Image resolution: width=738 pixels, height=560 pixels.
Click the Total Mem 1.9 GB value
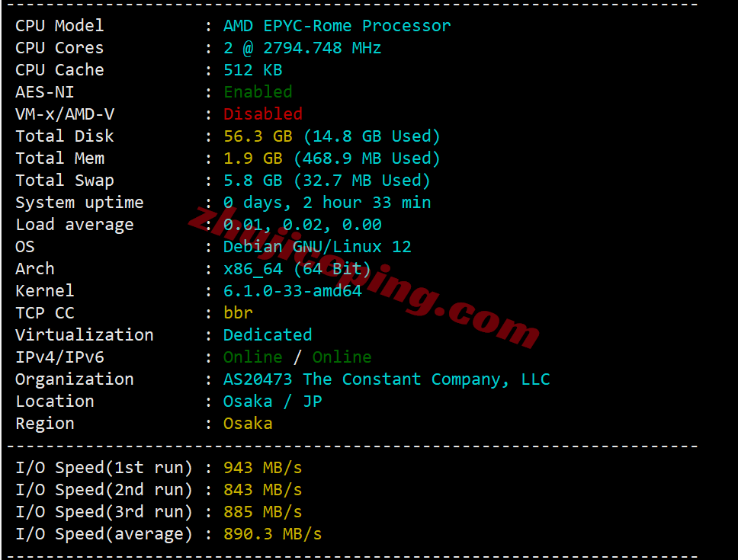tap(253, 158)
